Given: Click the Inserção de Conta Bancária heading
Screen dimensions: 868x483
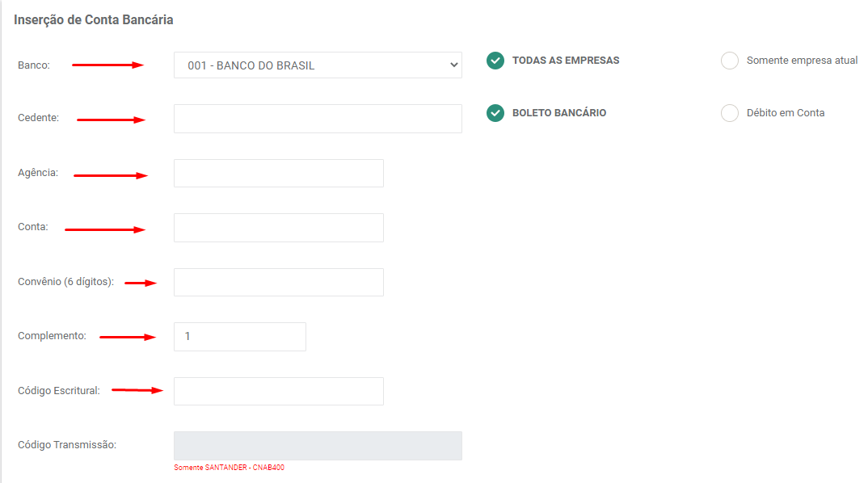Looking at the screenshot, I should coord(94,20).
